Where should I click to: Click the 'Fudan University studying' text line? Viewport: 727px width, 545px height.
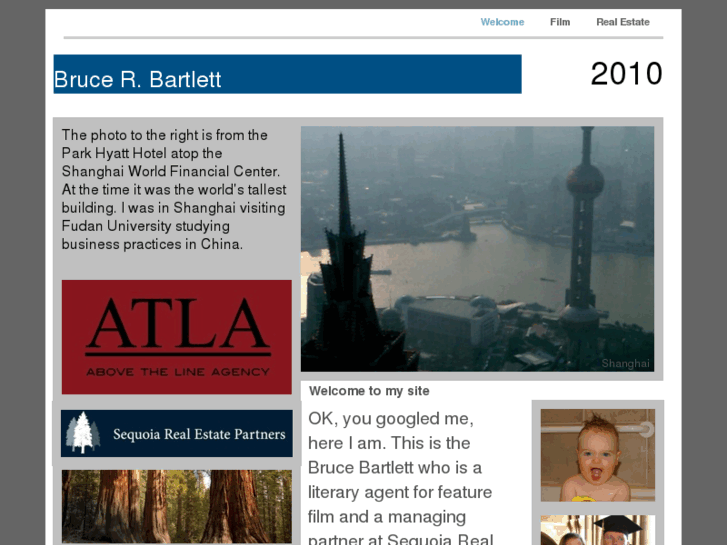(x=146, y=226)
